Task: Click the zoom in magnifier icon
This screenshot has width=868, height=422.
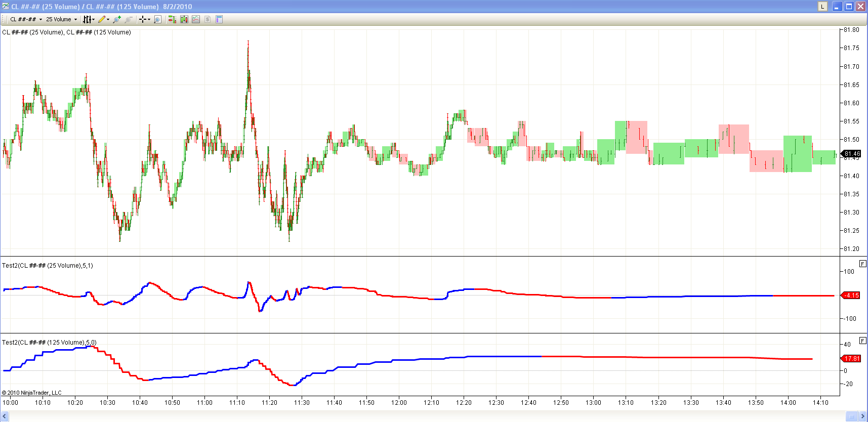Action: click(x=117, y=19)
